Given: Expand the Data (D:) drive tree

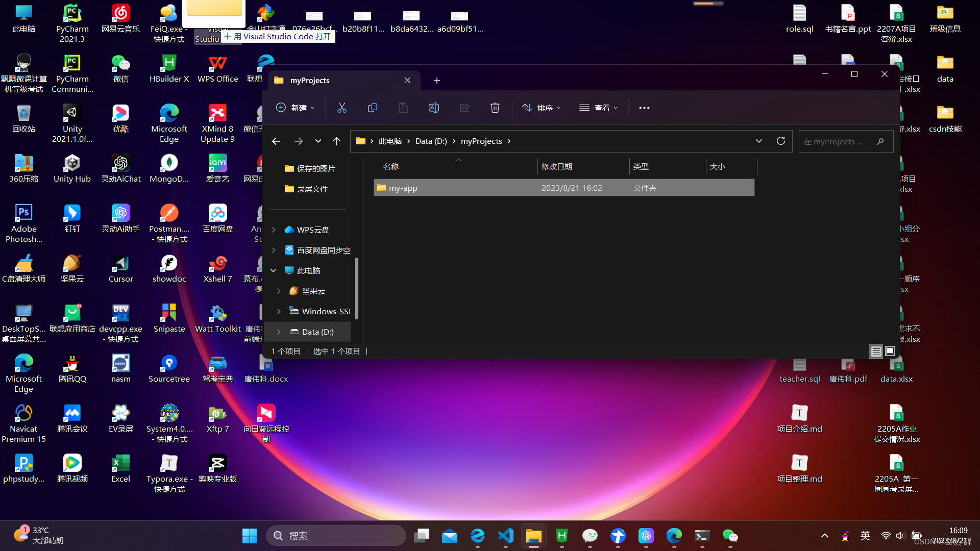Looking at the screenshot, I should [x=279, y=332].
